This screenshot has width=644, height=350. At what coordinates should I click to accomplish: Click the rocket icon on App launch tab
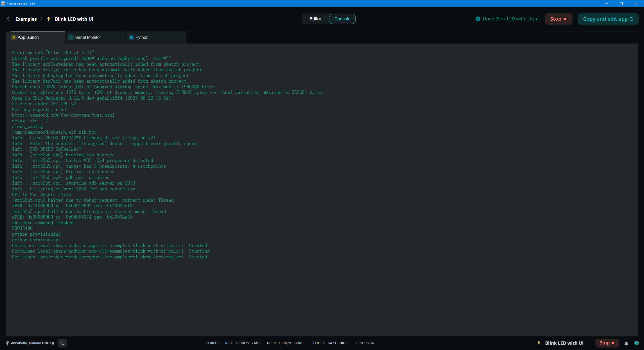pyautogui.click(x=14, y=37)
